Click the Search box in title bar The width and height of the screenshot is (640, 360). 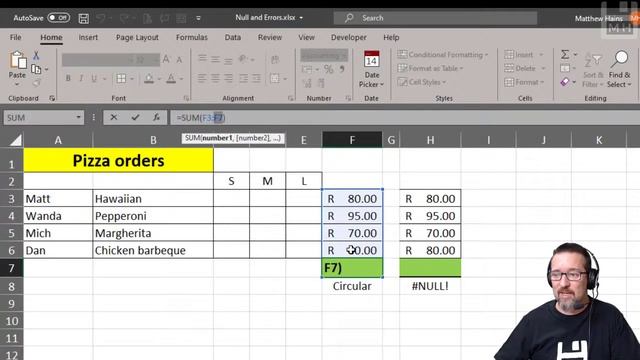(x=436, y=18)
